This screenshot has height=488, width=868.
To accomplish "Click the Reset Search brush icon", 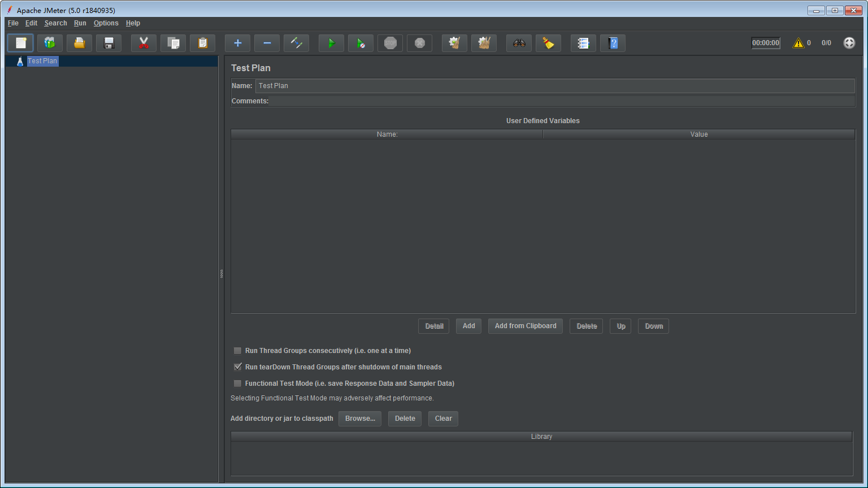I will [548, 43].
